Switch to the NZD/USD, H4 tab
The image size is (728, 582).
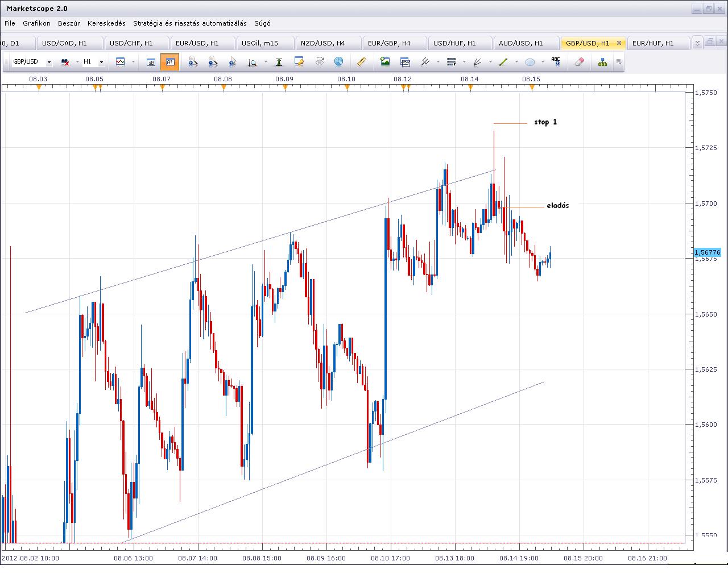tap(328, 43)
